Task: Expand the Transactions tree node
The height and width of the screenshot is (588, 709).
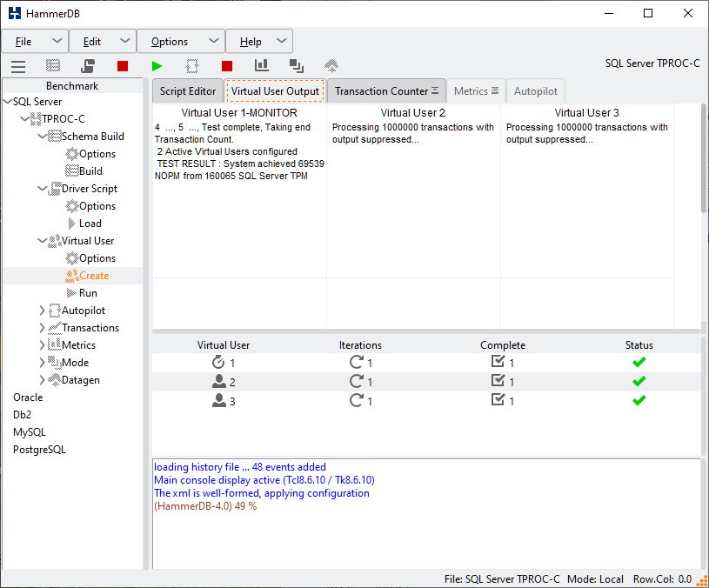Action: (x=42, y=328)
